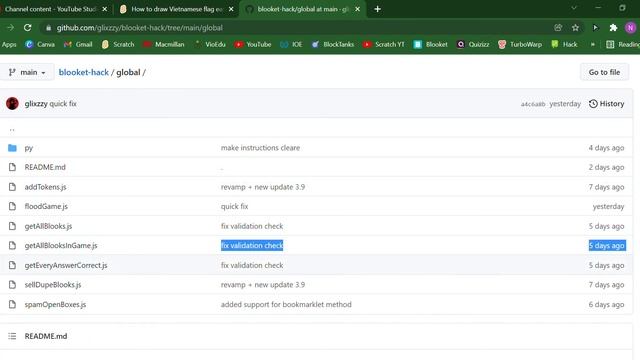Image resolution: width=640 pixels, height=360 pixels.
Task: Open the extensions puzzle icon
Action: (613, 28)
